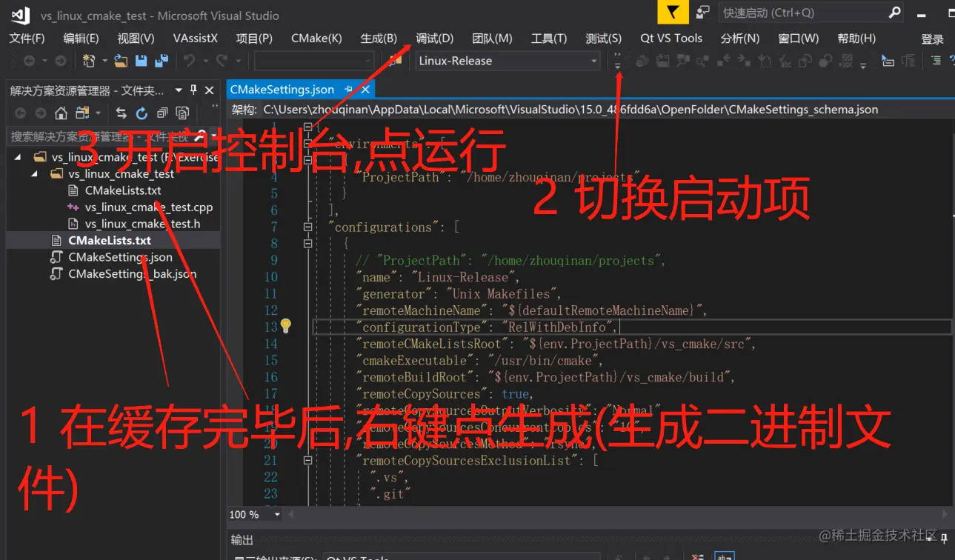Collapse the remoteCopySourcesExclusionList array
This screenshot has width=955, height=560.
[308, 460]
